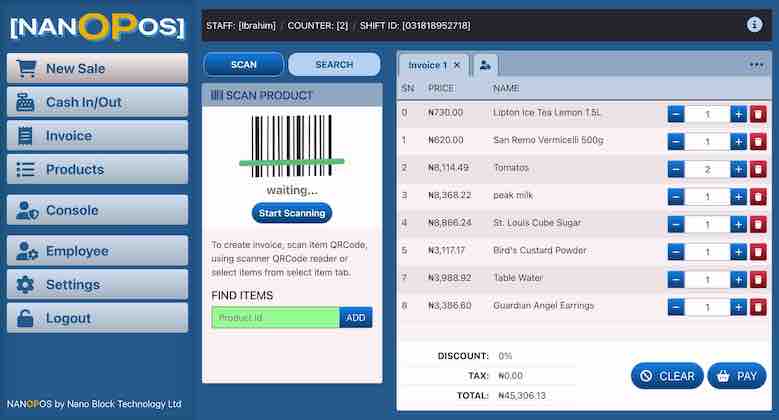
Task: Clear the invoice with CLEAR button
Action: [667, 376]
